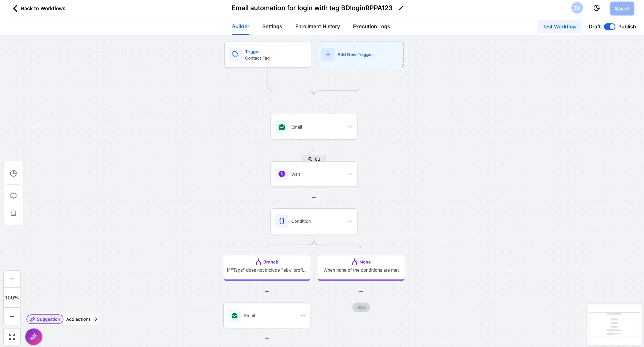Click the Test Workflow button
644x347 pixels.
[559, 27]
